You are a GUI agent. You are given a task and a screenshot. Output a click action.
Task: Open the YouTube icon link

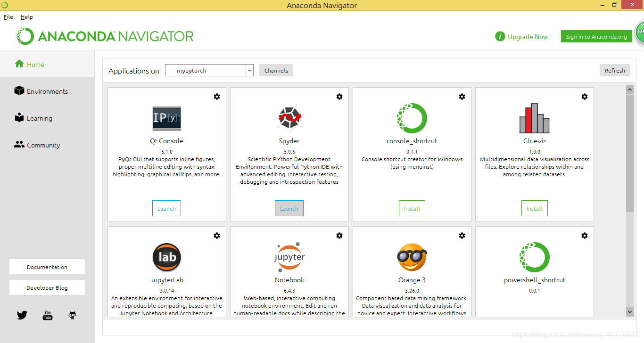click(x=48, y=315)
